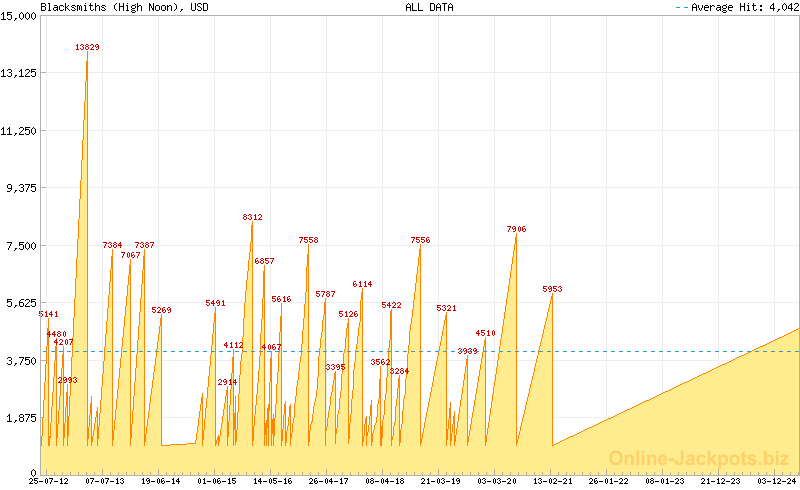Select the 6114 peak label
This screenshot has width=800, height=490.
point(362,284)
